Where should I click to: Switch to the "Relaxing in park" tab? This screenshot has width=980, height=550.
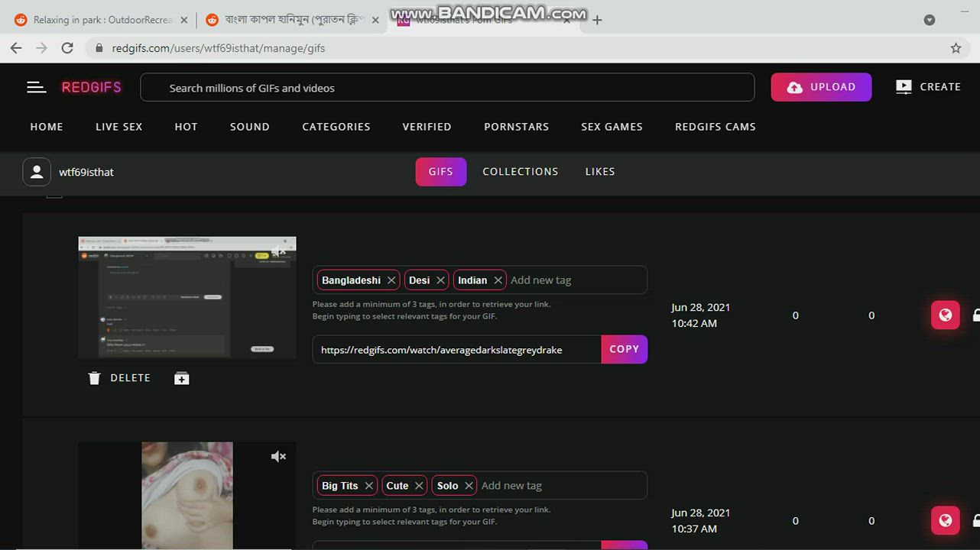(x=102, y=20)
